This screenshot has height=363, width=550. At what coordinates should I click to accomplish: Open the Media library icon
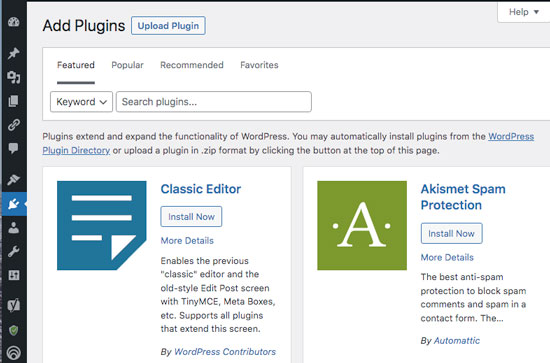click(14, 77)
